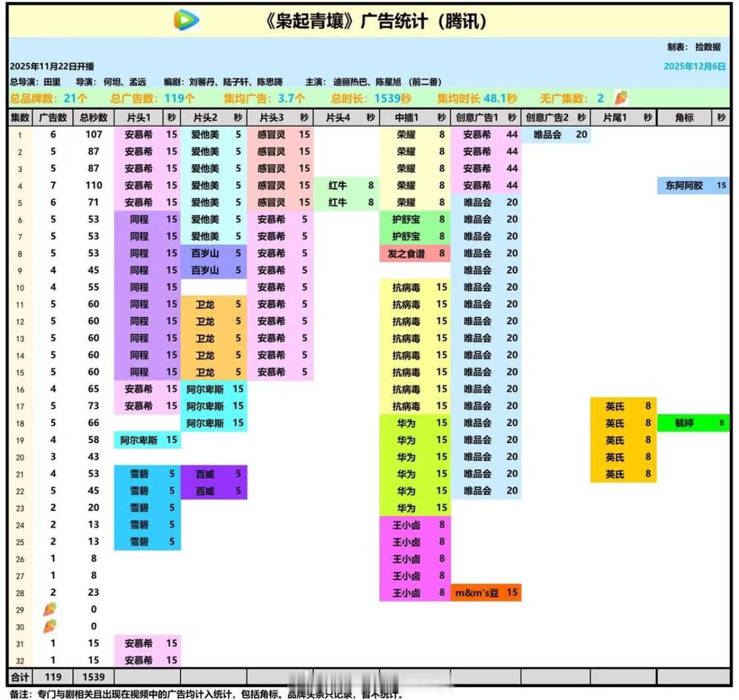Click the total ad count 119 in 合计 row
Image resolution: width=739 pixels, height=700 pixels.
pyautogui.click(x=53, y=677)
